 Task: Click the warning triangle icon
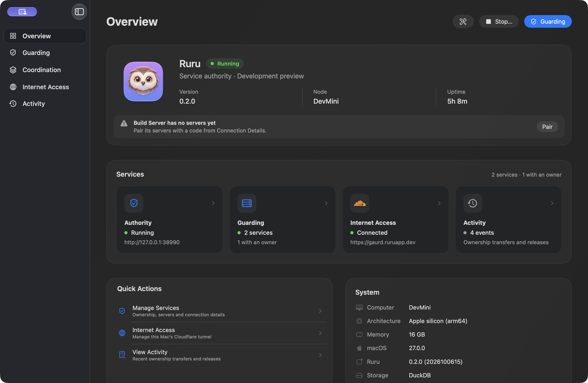(124, 123)
